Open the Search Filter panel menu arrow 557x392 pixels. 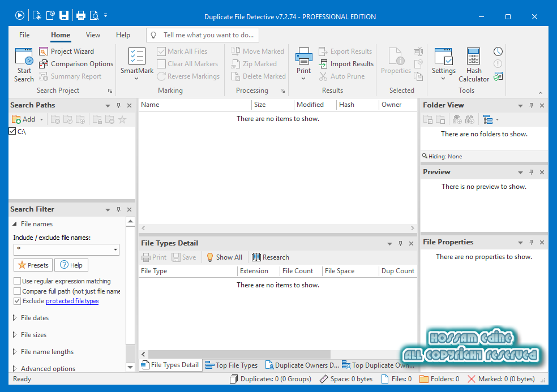tap(108, 210)
